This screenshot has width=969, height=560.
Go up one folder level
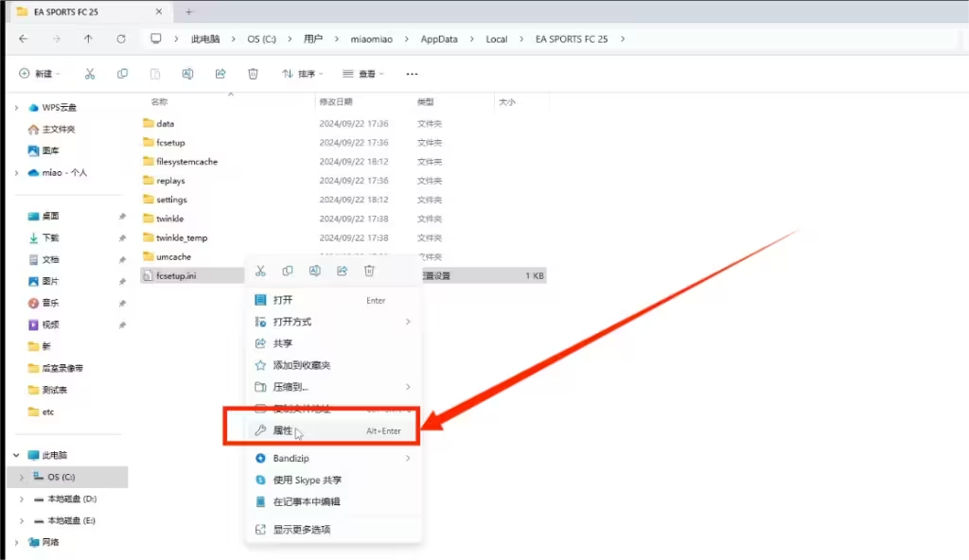(88, 39)
